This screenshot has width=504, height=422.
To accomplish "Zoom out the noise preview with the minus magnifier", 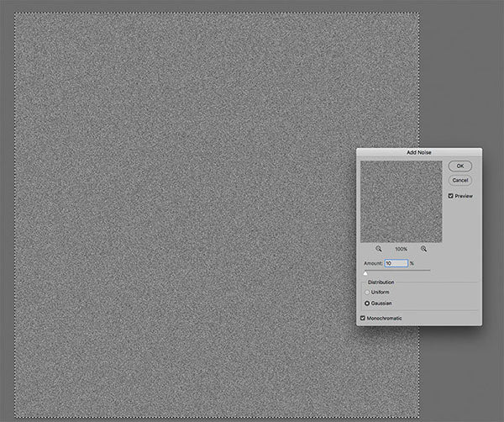I will pos(379,249).
